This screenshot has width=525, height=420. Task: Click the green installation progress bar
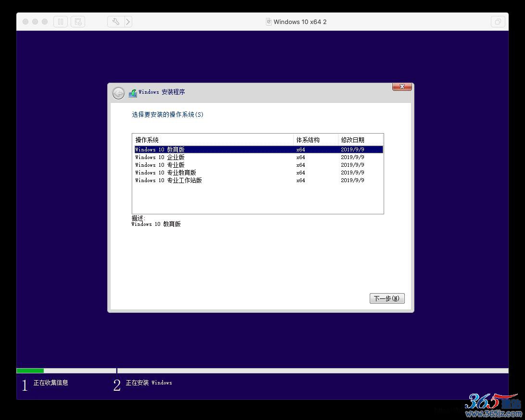tap(30, 371)
